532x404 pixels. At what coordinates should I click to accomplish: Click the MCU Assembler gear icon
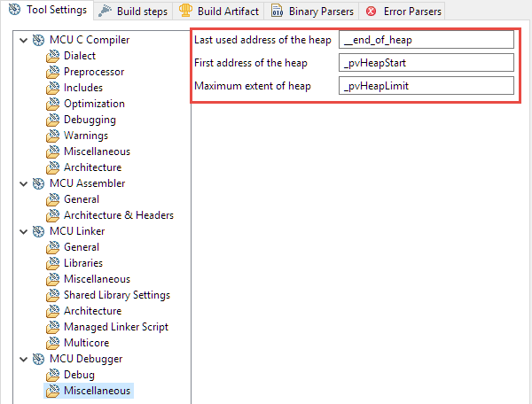pos(38,183)
